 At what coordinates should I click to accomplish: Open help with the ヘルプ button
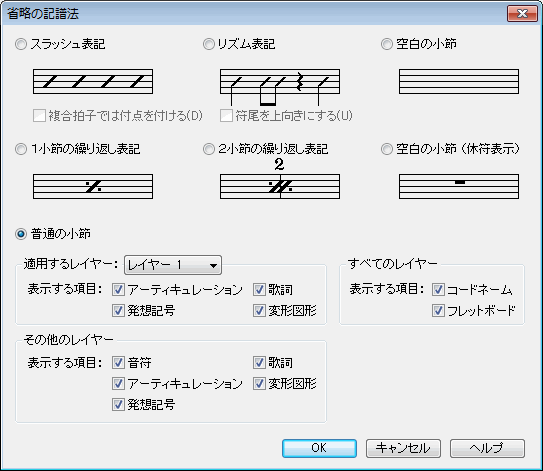point(487,448)
